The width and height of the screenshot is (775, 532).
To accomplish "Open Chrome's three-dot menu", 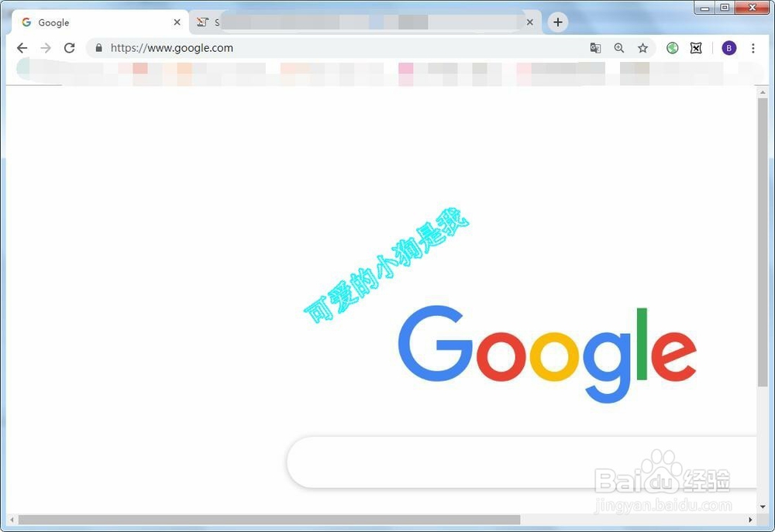I will (x=753, y=48).
